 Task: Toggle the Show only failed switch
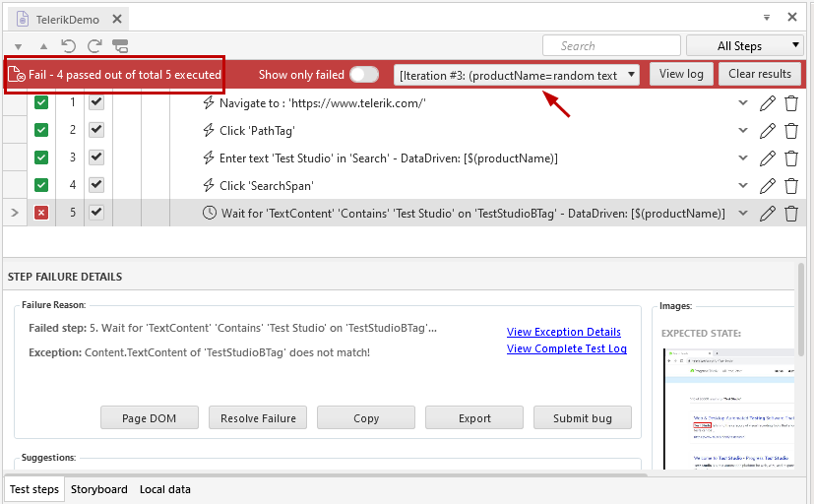click(x=364, y=75)
